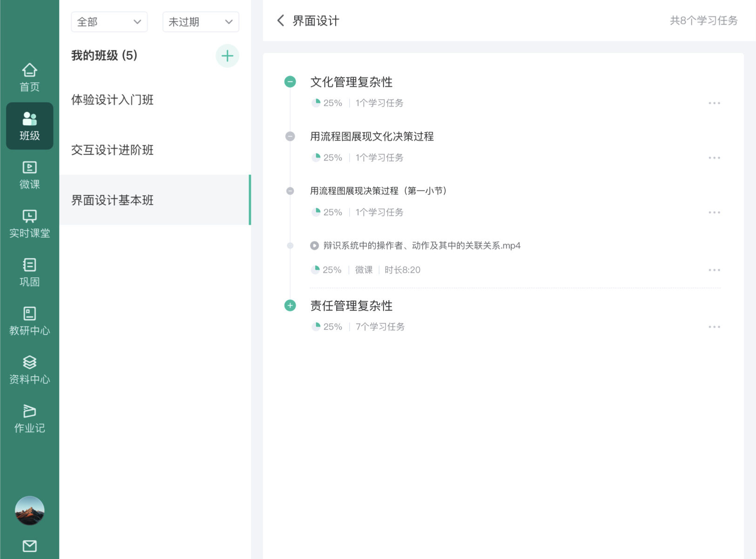Click the mp4 lesson timeline dot

[x=290, y=245]
